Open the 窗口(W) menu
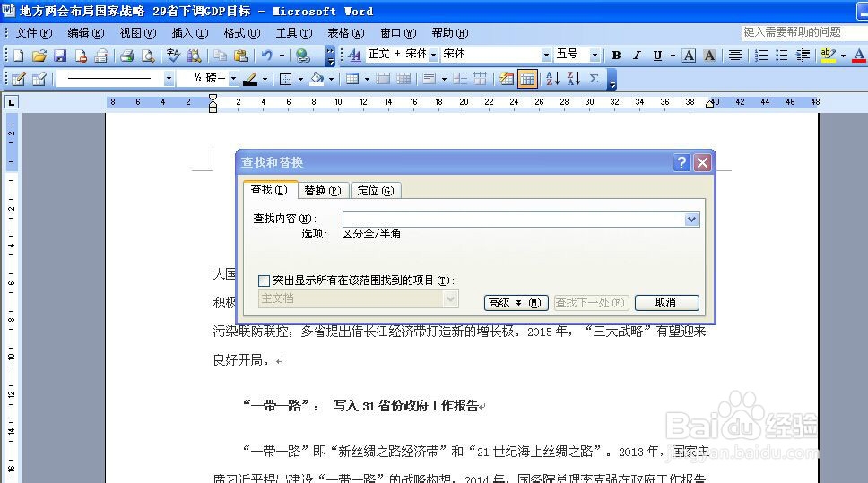This screenshot has width=868, height=483. (398, 33)
